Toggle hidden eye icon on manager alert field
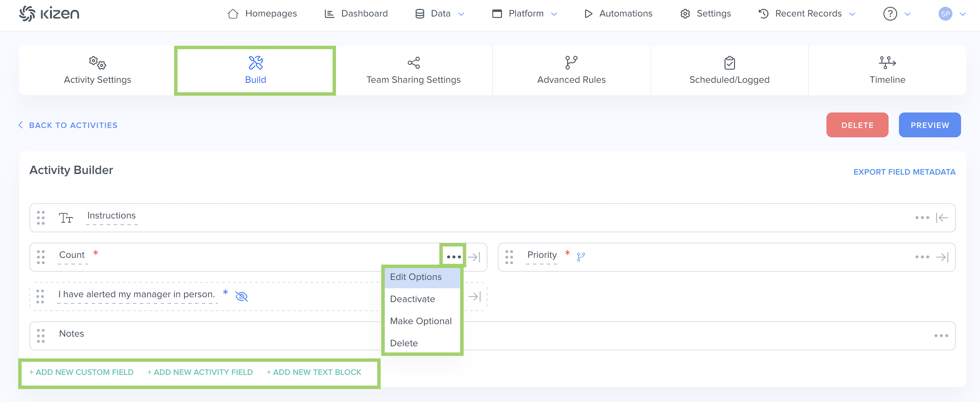980x402 pixels. (241, 296)
